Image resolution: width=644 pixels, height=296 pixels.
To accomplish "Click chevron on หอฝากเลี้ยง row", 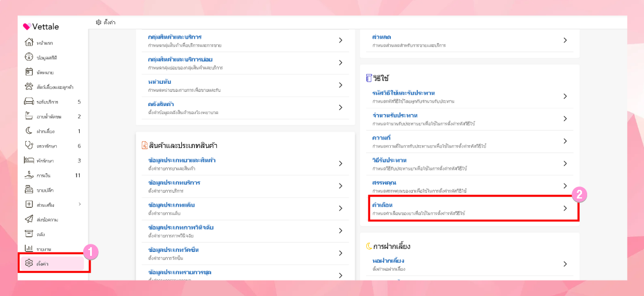I will [x=565, y=264].
